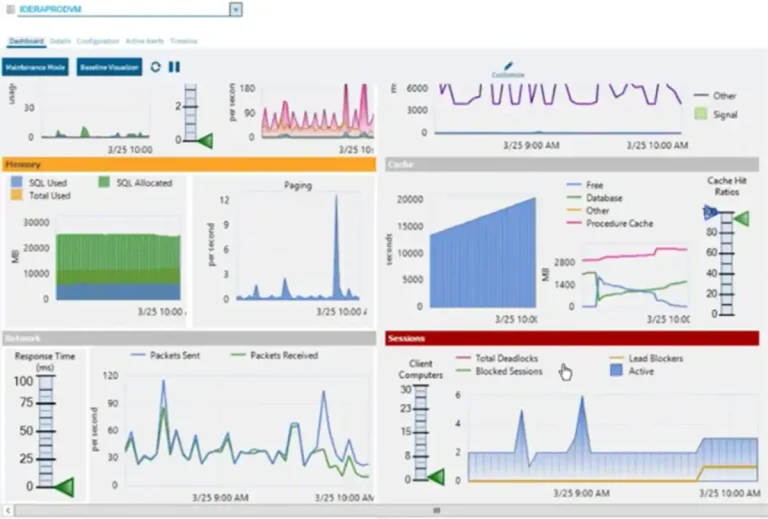
Task: Click the left arrow of the horizontal scrollbar
Action: pos(7,511)
